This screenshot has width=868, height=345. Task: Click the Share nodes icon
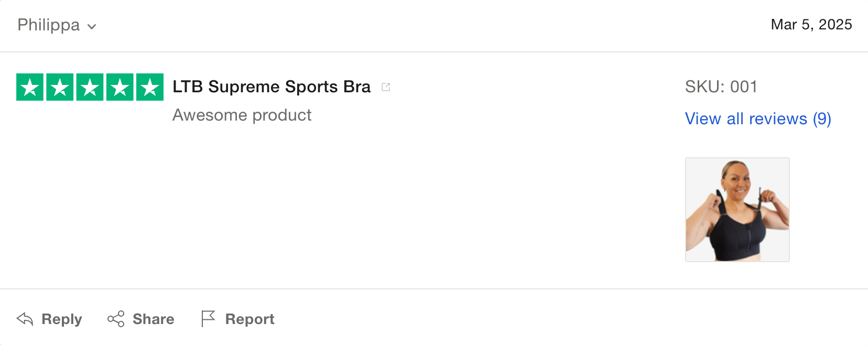click(116, 319)
